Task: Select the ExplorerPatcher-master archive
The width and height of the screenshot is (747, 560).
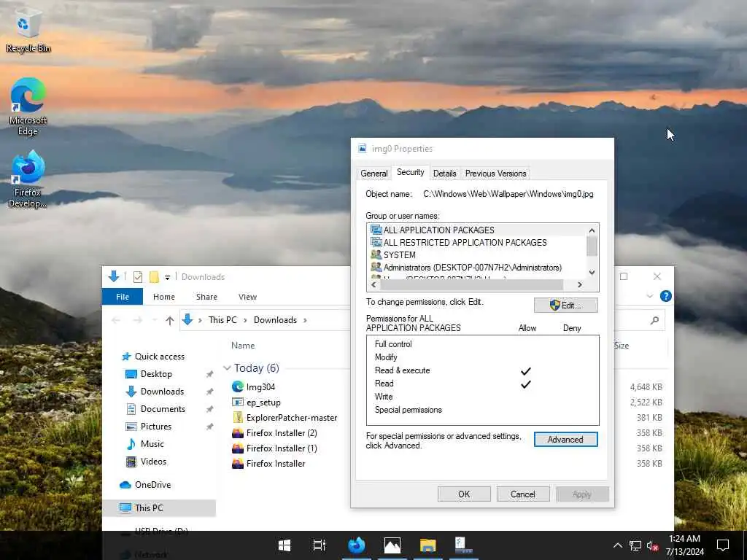Action: (x=291, y=418)
